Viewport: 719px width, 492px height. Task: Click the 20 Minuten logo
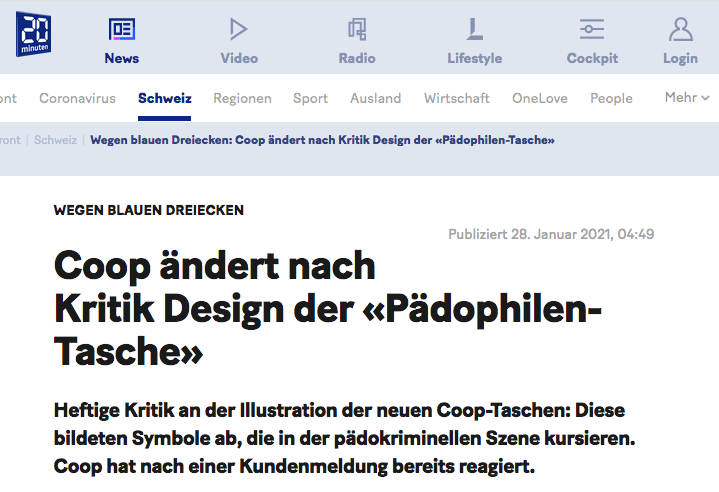click(34, 35)
